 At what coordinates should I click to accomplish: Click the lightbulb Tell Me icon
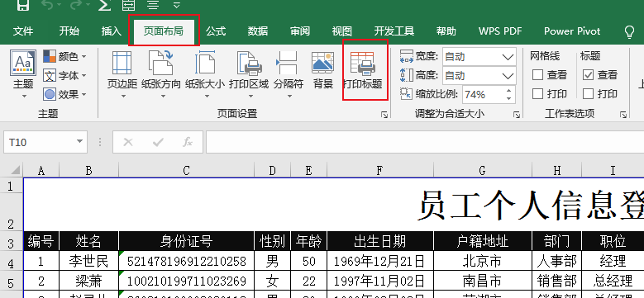pyautogui.click(x=629, y=32)
